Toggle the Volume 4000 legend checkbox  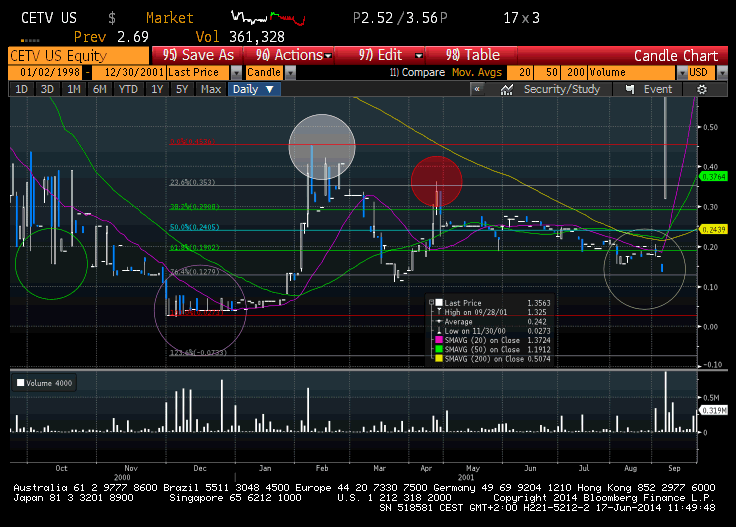tap(20, 383)
